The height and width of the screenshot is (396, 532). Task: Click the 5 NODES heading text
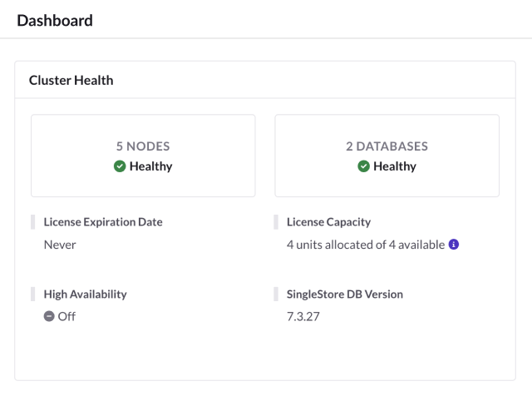pos(143,146)
